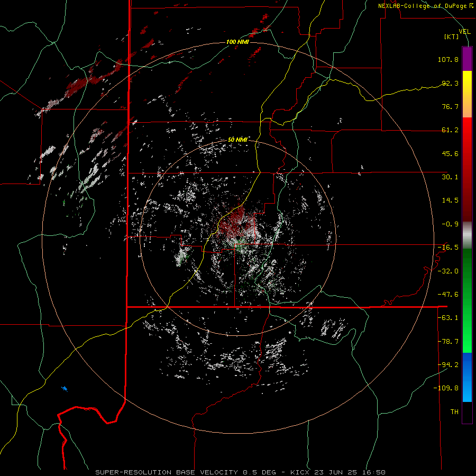Click the KICX radar site center
This screenshot has height=476, width=476.
coord(237,237)
